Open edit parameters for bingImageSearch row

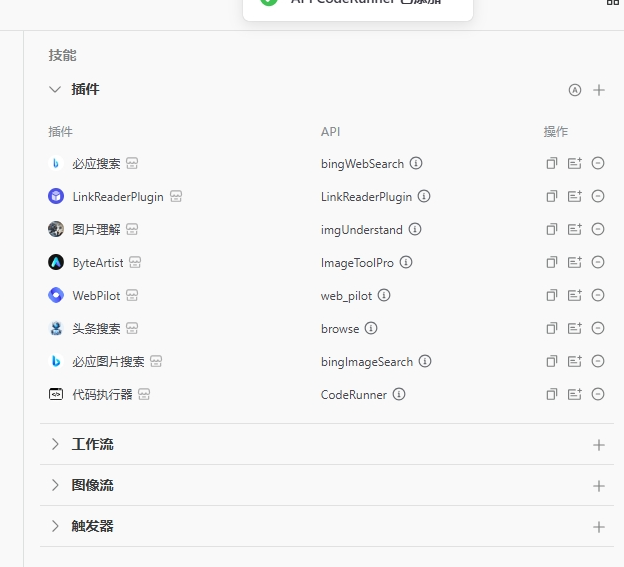tap(575, 361)
